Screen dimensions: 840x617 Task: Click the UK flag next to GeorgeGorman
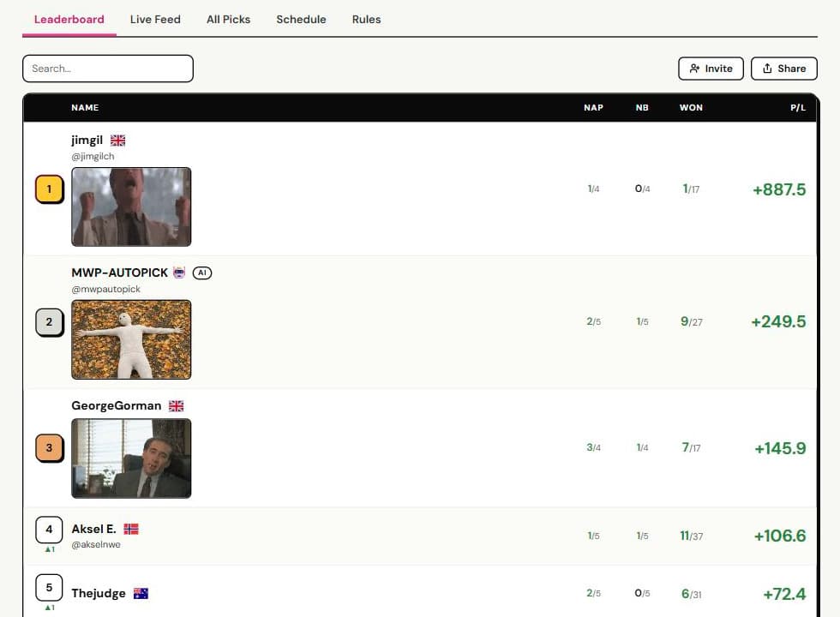click(x=177, y=406)
